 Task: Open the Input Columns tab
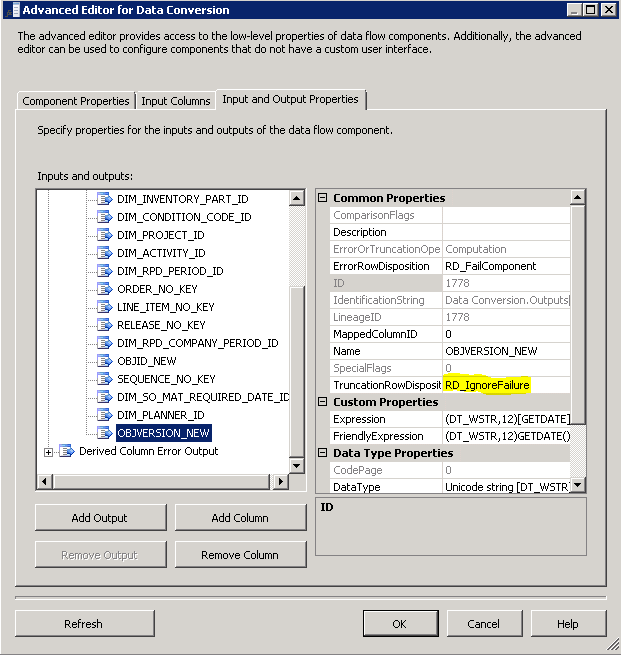tap(176, 101)
